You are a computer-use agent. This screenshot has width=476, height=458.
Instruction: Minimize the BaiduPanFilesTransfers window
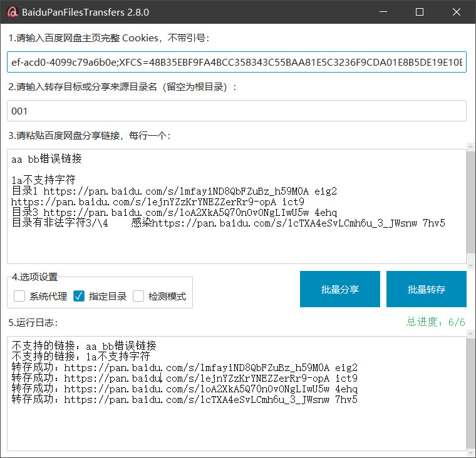point(383,12)
